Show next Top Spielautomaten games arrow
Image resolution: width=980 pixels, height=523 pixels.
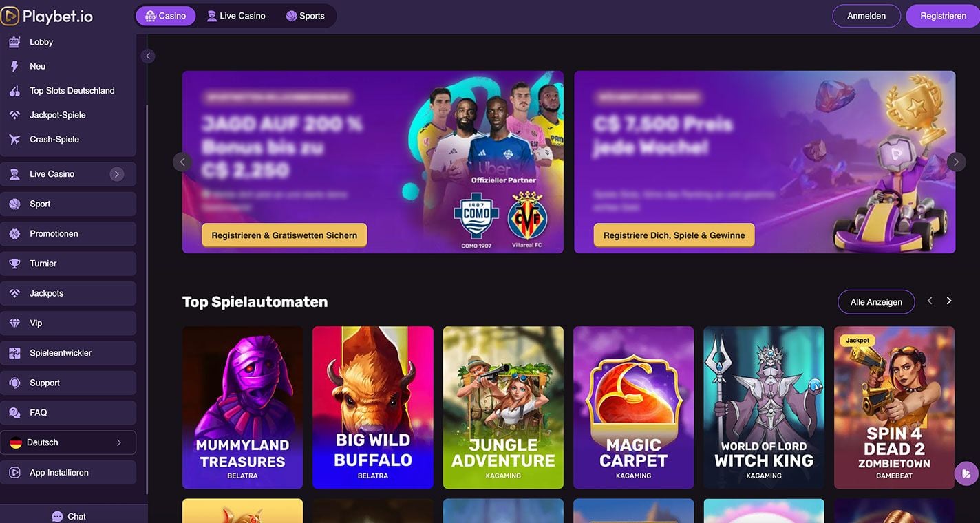click(x=949, y=301)
